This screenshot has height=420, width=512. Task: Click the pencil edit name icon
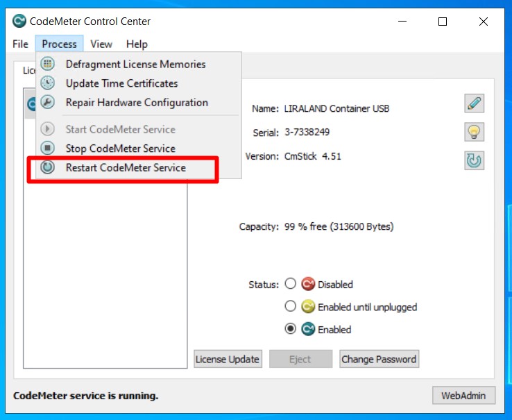[x=474, y=104]
